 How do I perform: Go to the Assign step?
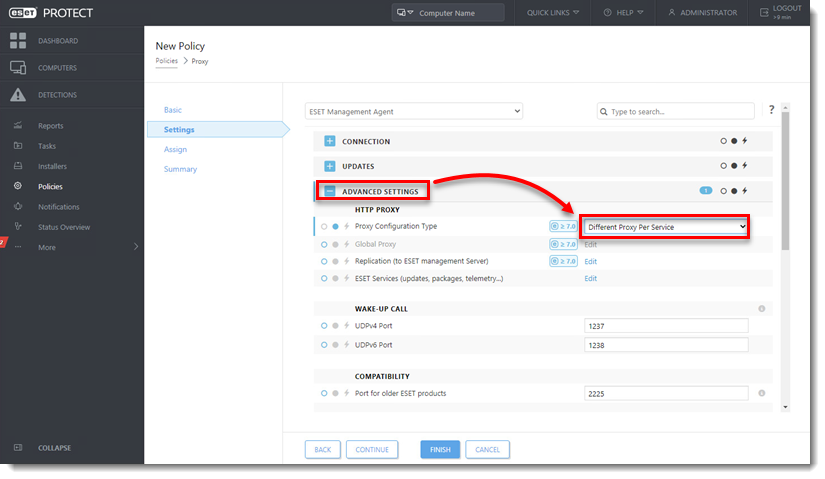(175, 149)
